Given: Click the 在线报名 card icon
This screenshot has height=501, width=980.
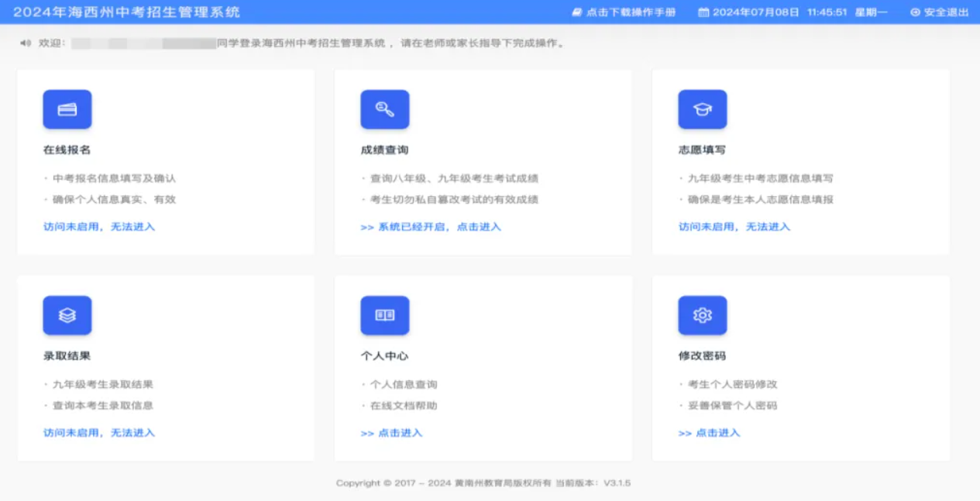Looking at the screenshot, I should coord(67,109).
